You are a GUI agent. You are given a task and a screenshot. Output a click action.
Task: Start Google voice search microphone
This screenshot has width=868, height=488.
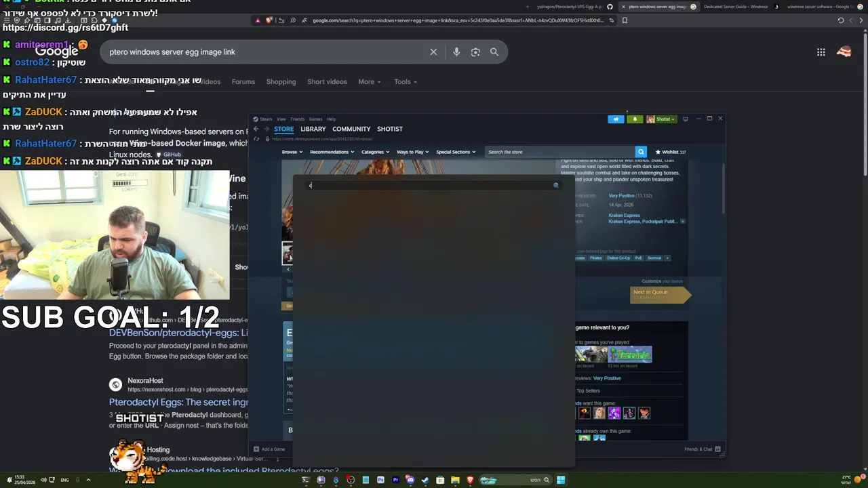tap(456, 52)
